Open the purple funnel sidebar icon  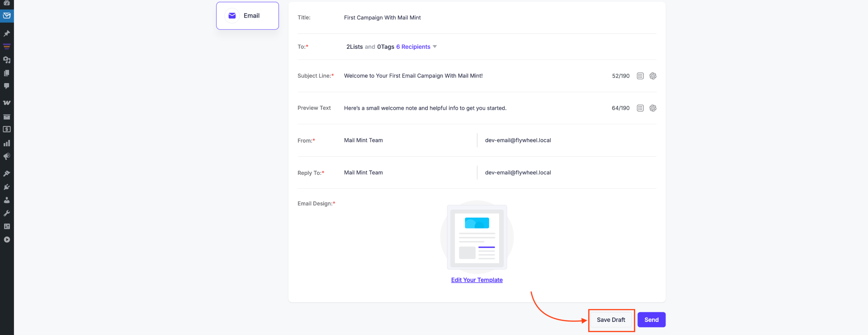click(7, 46)
